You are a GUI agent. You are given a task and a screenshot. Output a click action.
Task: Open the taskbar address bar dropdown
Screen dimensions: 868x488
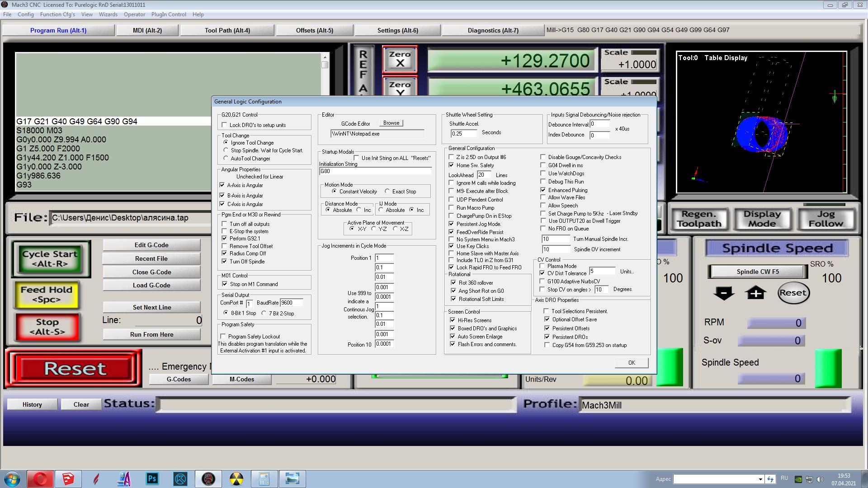pos(760,479)
